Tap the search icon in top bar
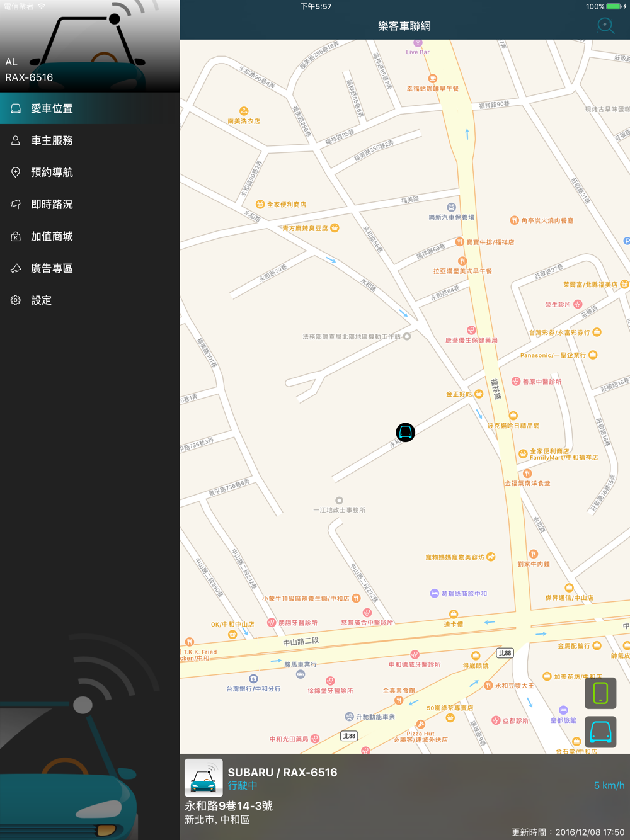 pyautogui.click(x=605, y=25)
